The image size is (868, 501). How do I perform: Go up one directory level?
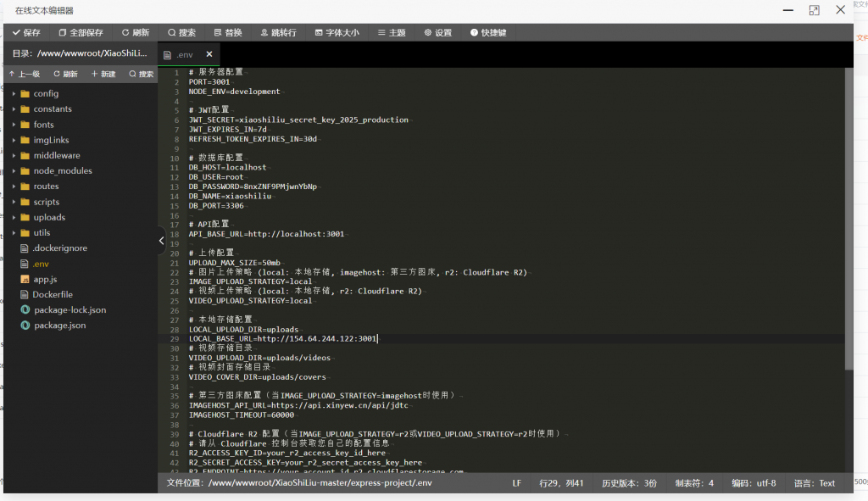pos(25,74)
